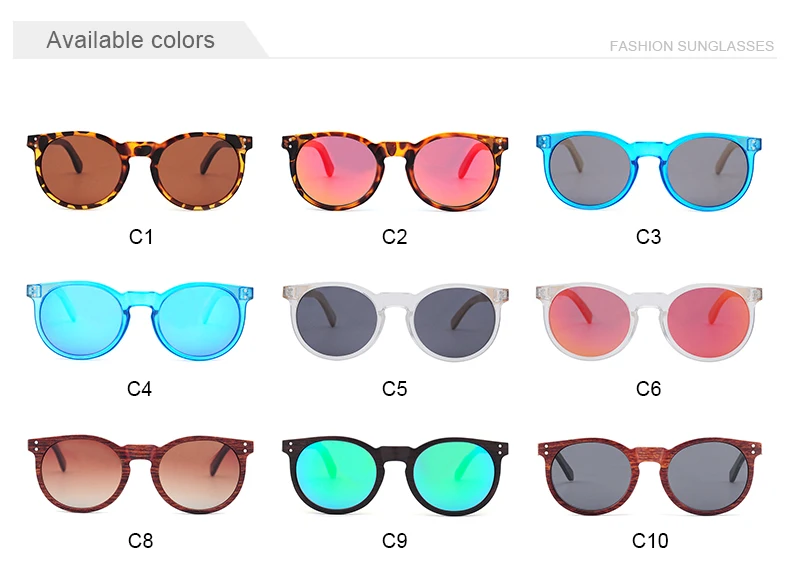Click the C2 color label
This screenshot has height=579, width=790.
(394, 236)
